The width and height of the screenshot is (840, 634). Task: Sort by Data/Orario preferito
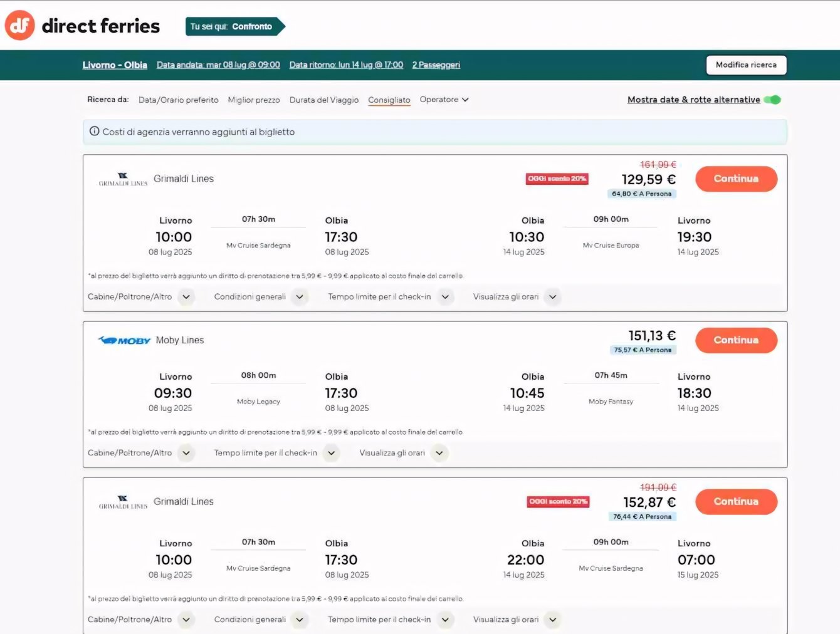pos(179,100)
